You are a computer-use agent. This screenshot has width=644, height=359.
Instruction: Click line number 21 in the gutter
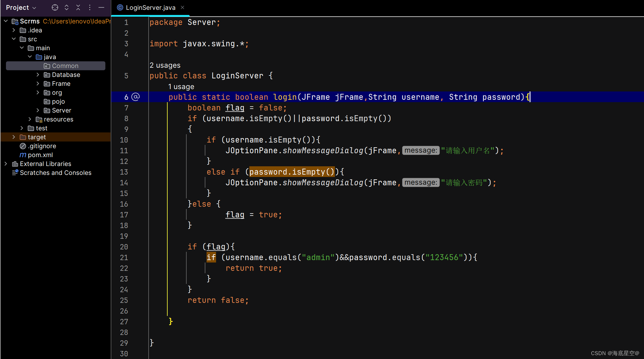coord(124,257)
